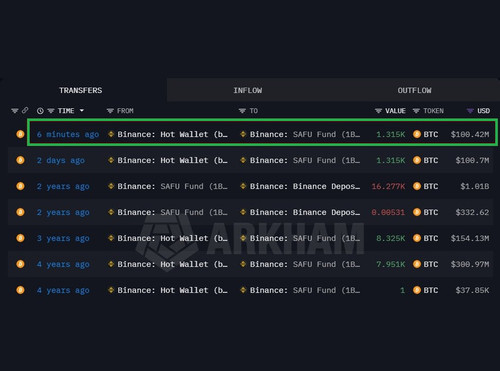Click the leading bitcoin icon of the $300.97M row
500x371 pixels.
[20, 264]
